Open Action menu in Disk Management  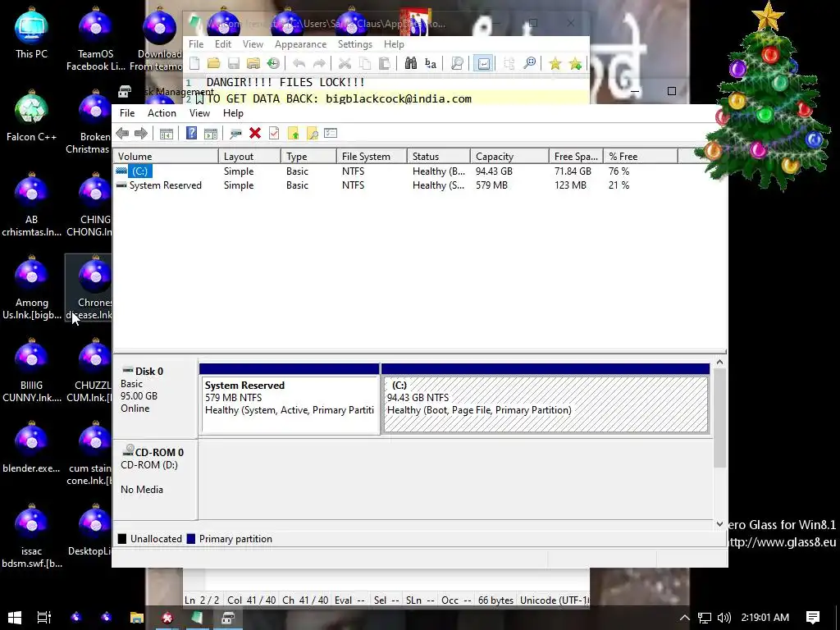coord(162,113)
